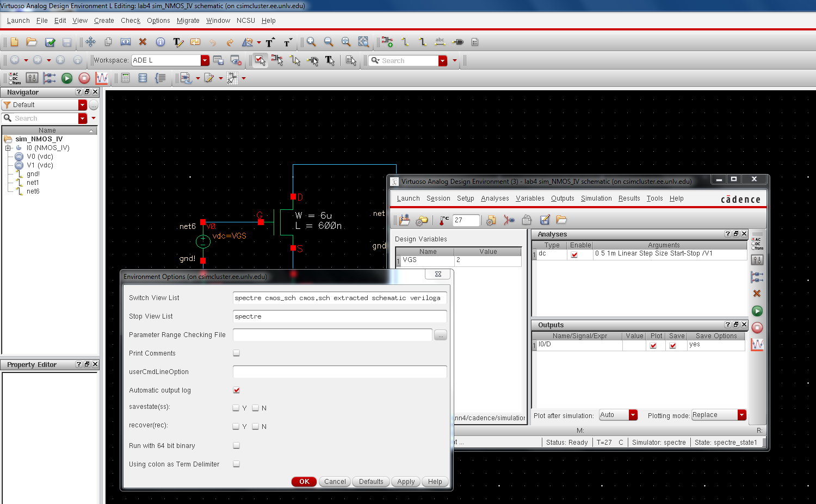Click the red Stop simulation icon in schematic toolbar
The image size is (816, 504).
click(84, 78)
